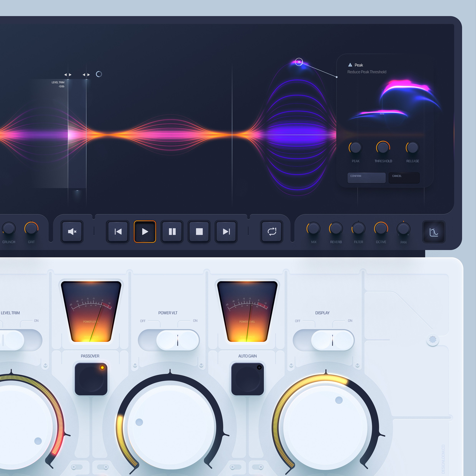476x476 pixels.
Task: Open the curve graph view button
Action: pos(434,232)
